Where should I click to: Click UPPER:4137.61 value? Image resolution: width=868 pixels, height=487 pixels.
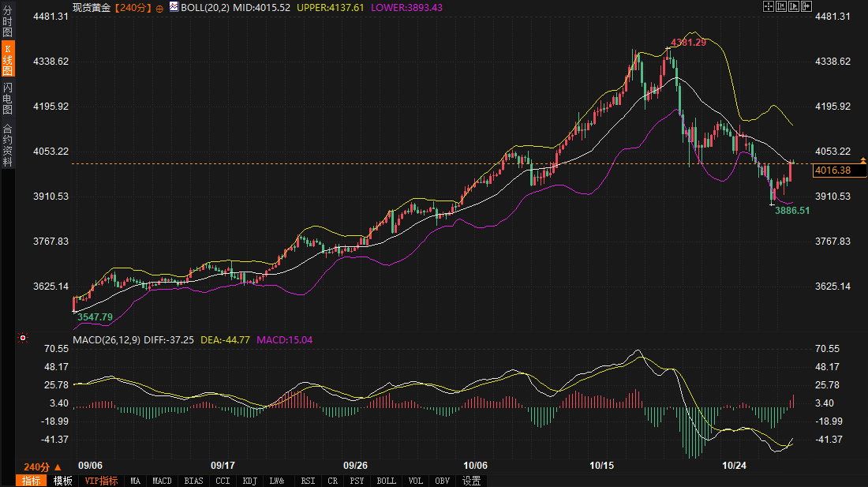331,8
